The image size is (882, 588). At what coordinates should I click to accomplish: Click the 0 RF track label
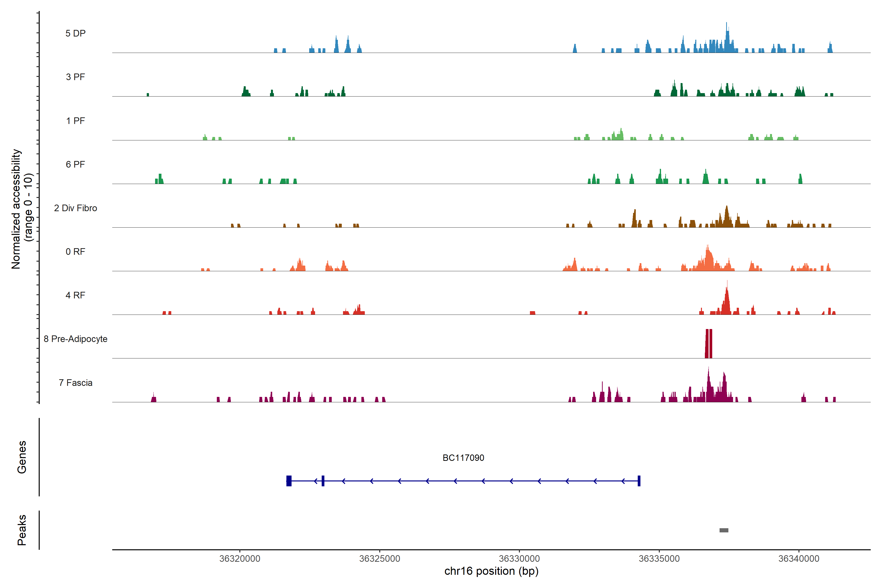[75, 252]
